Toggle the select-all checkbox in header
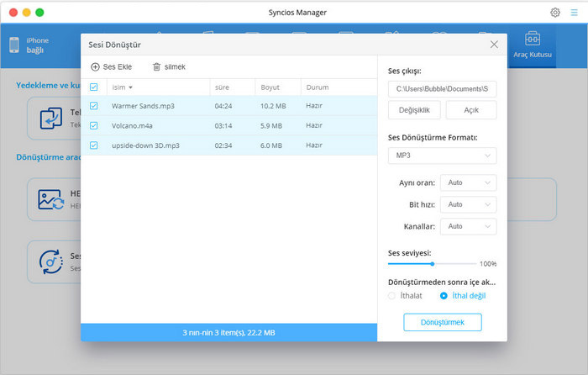Screen dimensions: 588x375 94,87
